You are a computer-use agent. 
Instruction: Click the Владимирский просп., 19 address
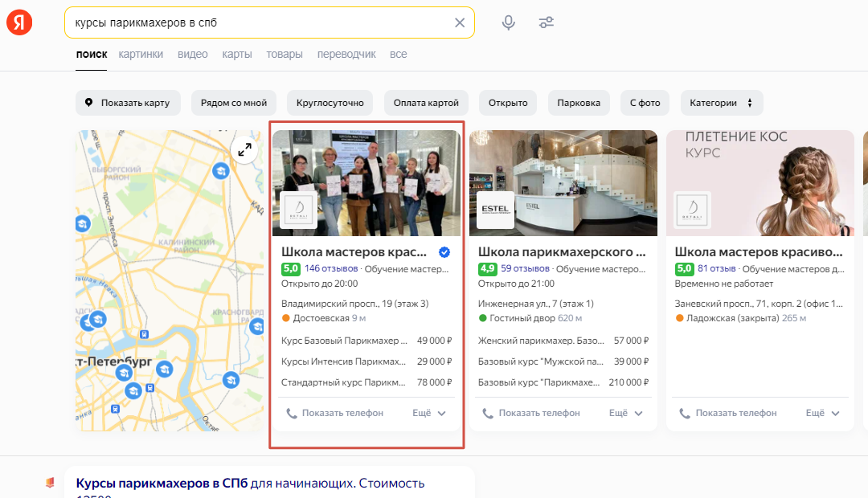pyautogui.click(x=355, y=304)
